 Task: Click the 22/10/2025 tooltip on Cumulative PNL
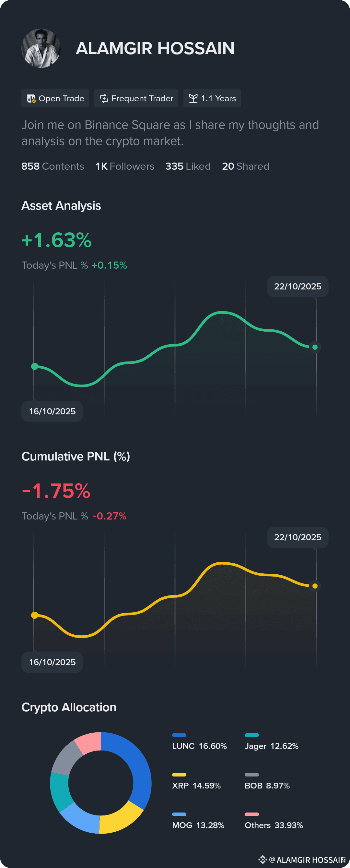(x=298, y=537)
